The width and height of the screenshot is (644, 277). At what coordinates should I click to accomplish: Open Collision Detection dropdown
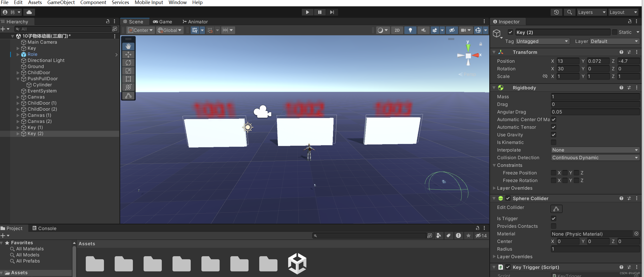point(595,158)
